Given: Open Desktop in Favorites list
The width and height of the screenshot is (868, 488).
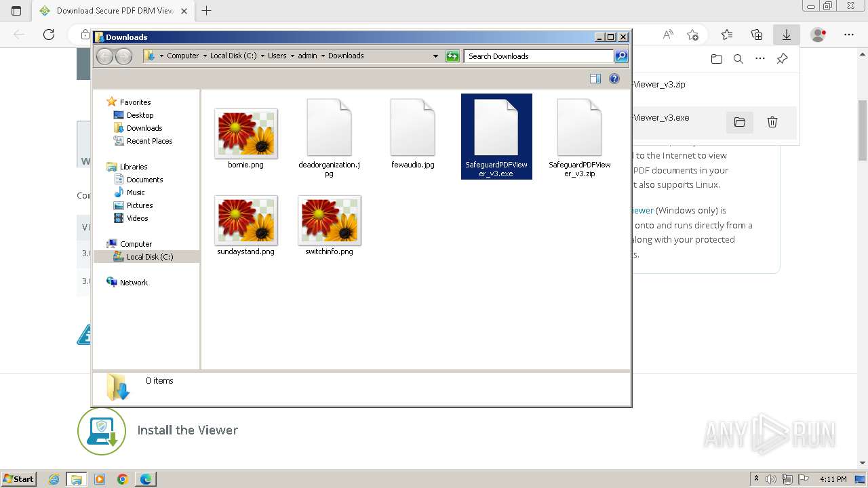Looking at the screenshot, I should (140, 115).
